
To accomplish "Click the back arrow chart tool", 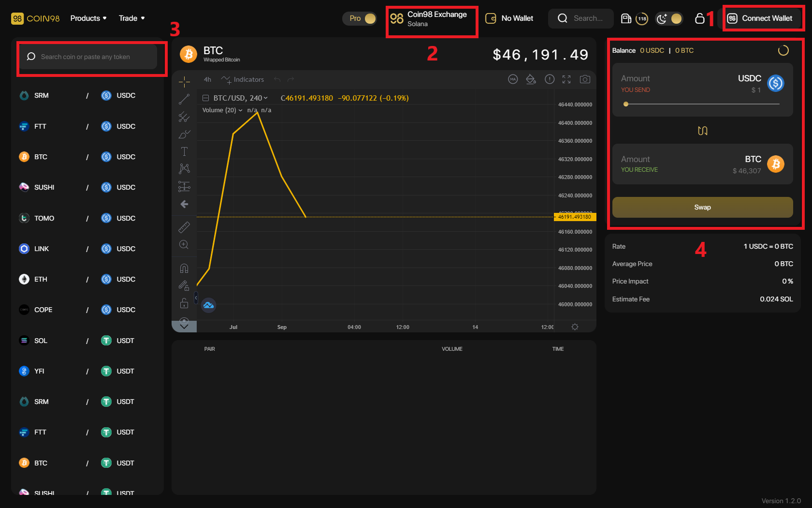I will point(184,204).
